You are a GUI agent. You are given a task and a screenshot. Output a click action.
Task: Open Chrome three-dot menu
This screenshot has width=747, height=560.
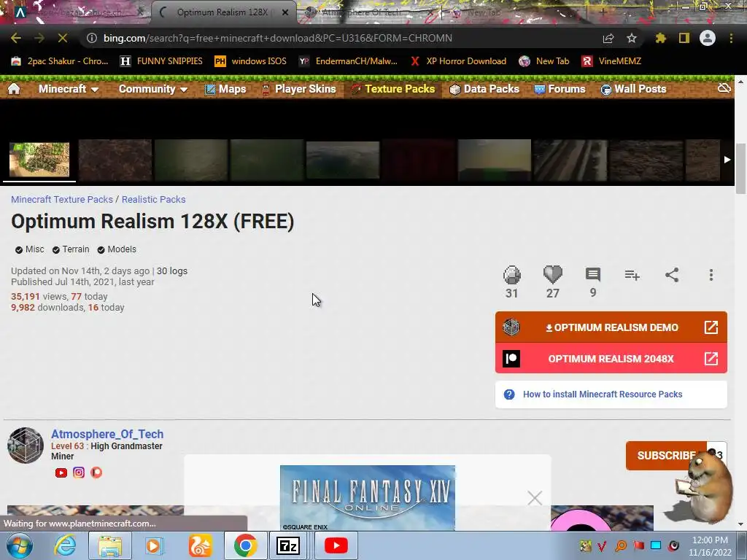coord(731,38)
